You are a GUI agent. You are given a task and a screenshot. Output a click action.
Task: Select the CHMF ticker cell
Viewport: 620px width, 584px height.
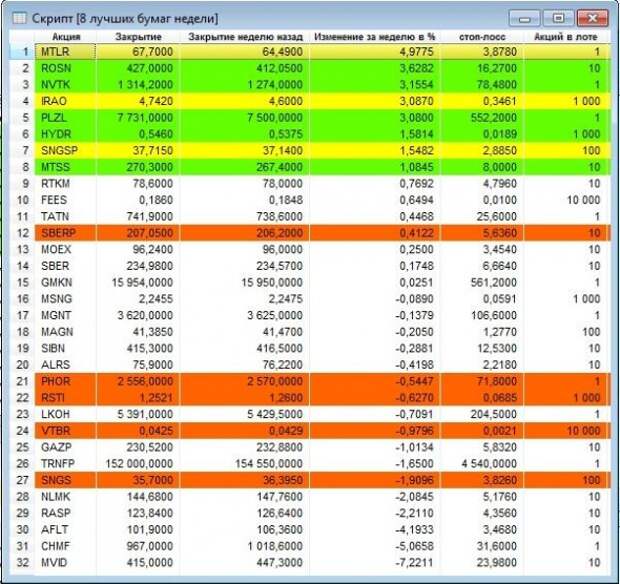pos(66,546)
